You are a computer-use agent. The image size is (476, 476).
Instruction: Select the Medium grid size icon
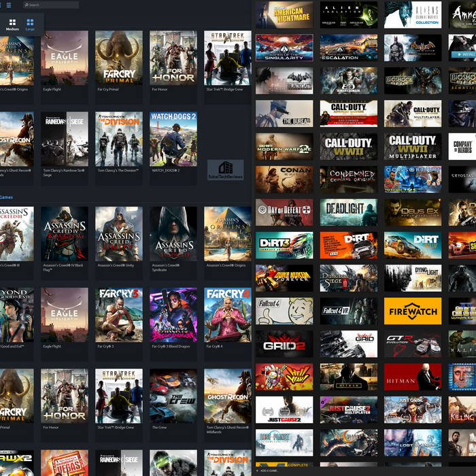pyautogui.click(x=12, y=22)
